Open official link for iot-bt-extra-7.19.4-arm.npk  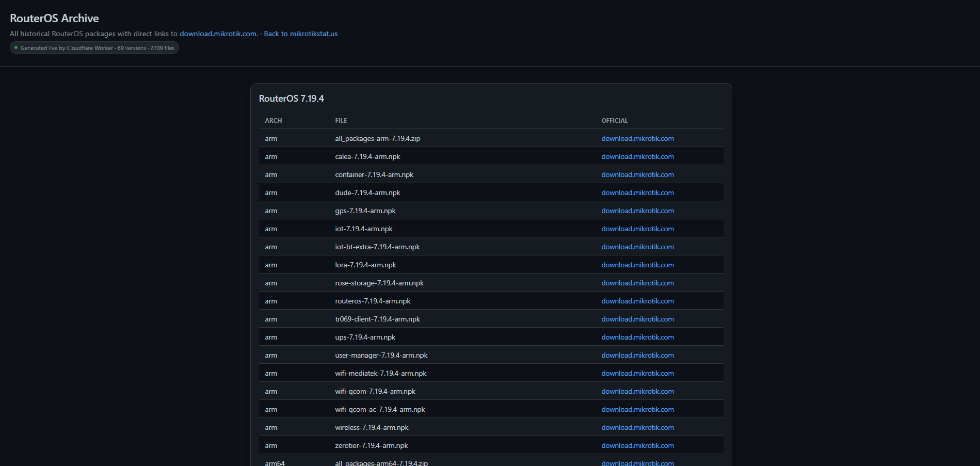click(637, 247)
